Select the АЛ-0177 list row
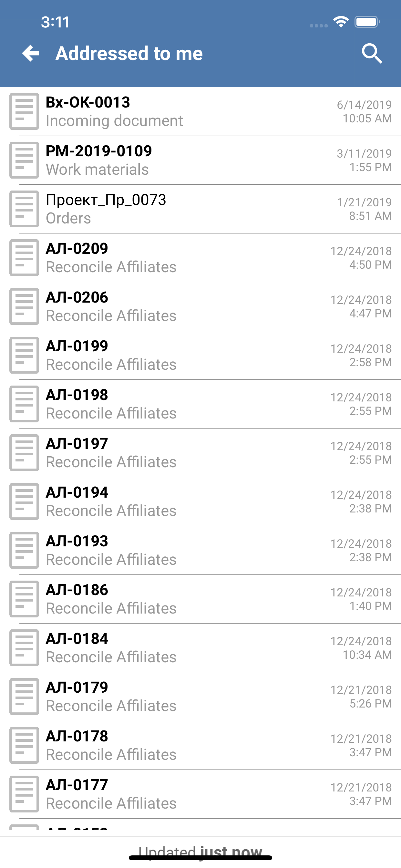Viewport: 401px width, 868px height. (x=200, y=794)
